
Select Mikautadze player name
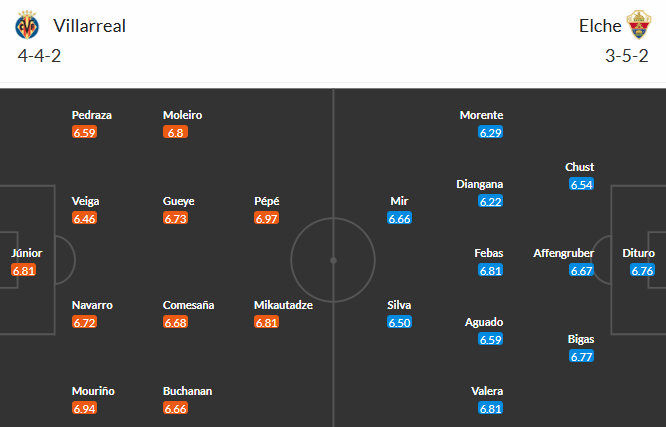click(284, 305)
